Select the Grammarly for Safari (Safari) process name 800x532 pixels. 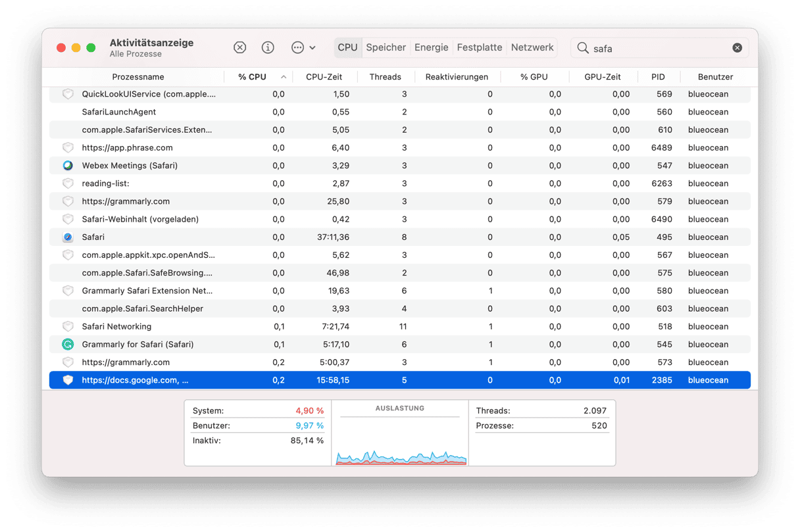[137, 344]
